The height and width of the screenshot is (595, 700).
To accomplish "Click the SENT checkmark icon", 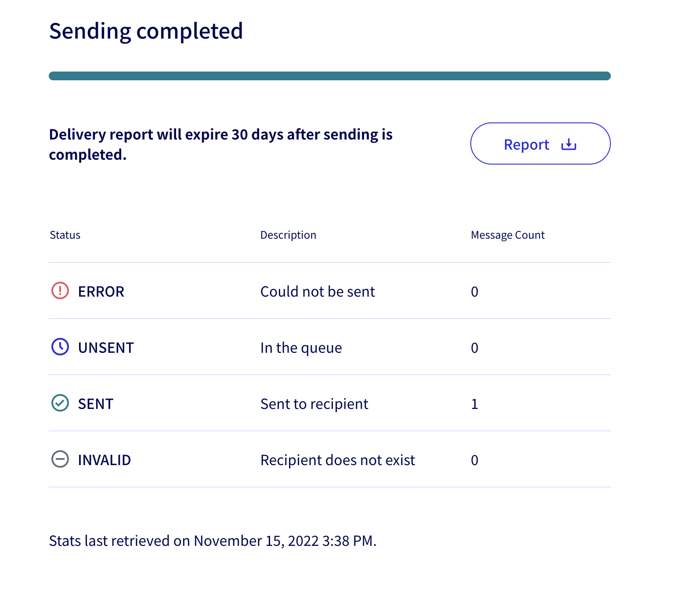I will point(60,403).
